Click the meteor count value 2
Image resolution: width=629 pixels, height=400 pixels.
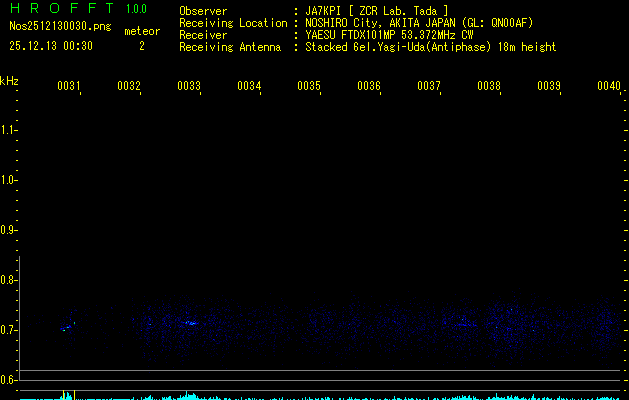tap(141, 46)
